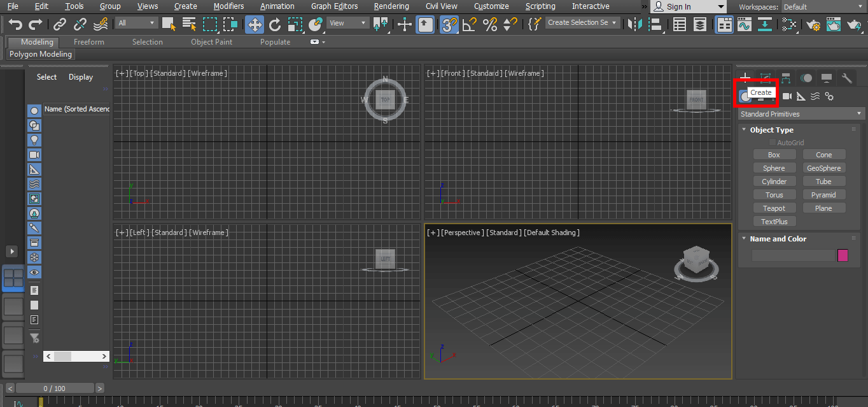This screenshot has height=407, width=868.
Task: Activate the Select Object cursor tool
Action: (169, 25)
